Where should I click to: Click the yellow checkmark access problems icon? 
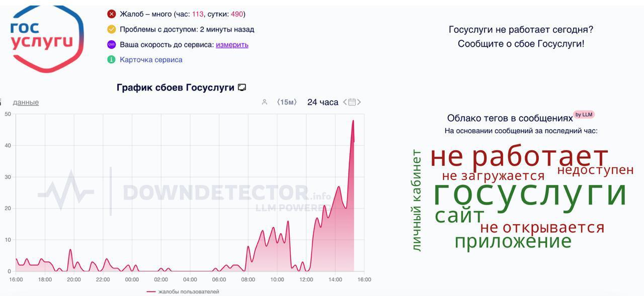pos(112,29)
